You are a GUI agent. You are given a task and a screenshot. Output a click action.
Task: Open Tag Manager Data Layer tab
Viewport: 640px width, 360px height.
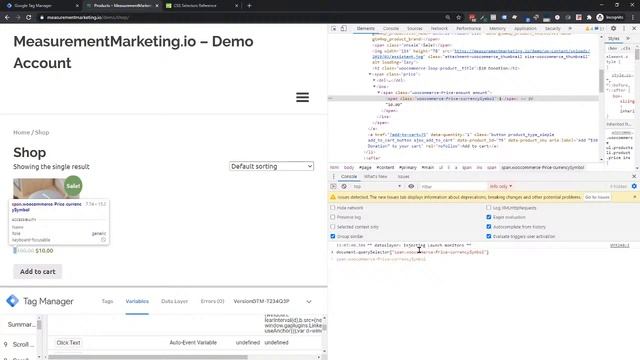[x=174, y=301]
